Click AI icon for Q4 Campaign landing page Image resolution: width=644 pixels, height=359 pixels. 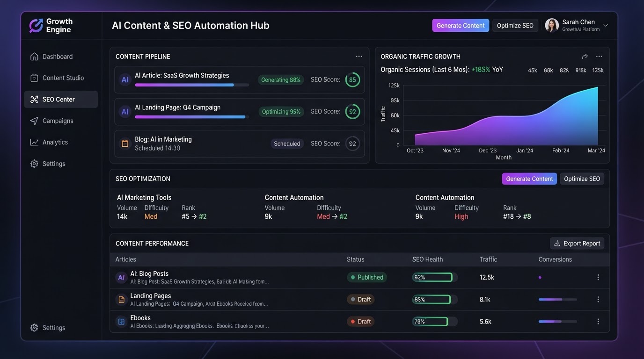coord(125,111)
